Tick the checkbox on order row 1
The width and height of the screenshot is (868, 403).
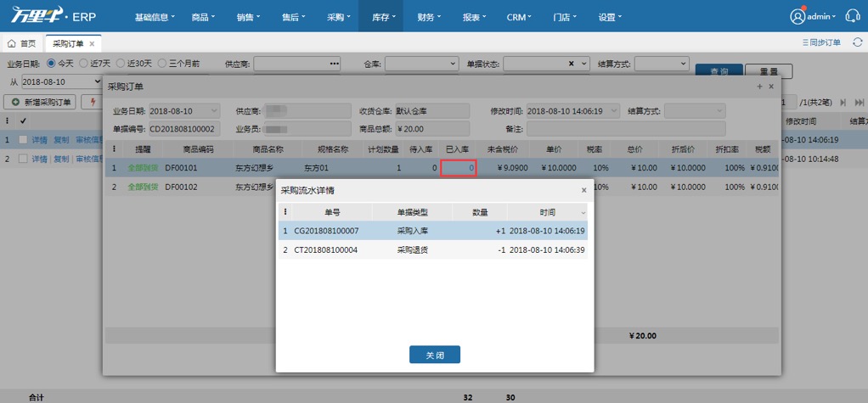coord(23,140)
